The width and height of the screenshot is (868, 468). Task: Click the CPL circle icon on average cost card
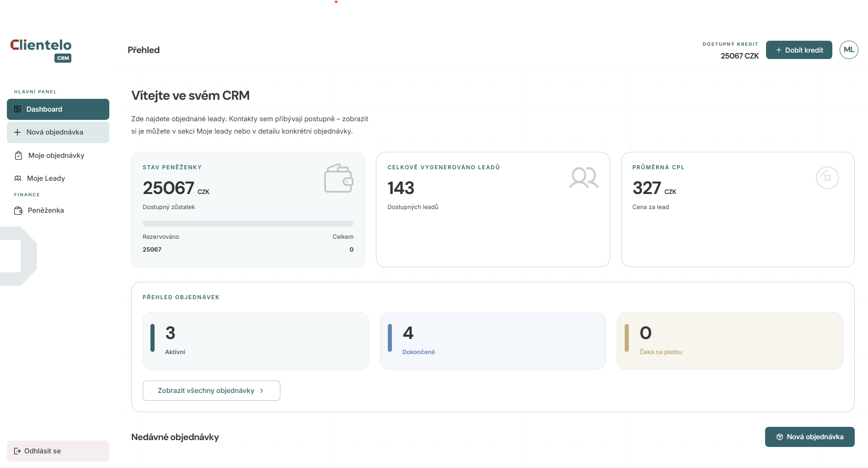(x=827, y=178)
